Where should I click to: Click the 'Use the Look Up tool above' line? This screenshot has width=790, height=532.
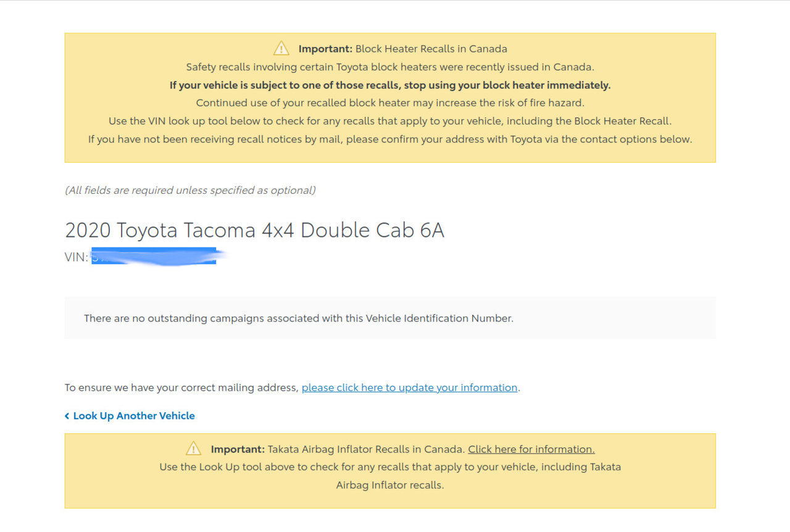[390, 467]
